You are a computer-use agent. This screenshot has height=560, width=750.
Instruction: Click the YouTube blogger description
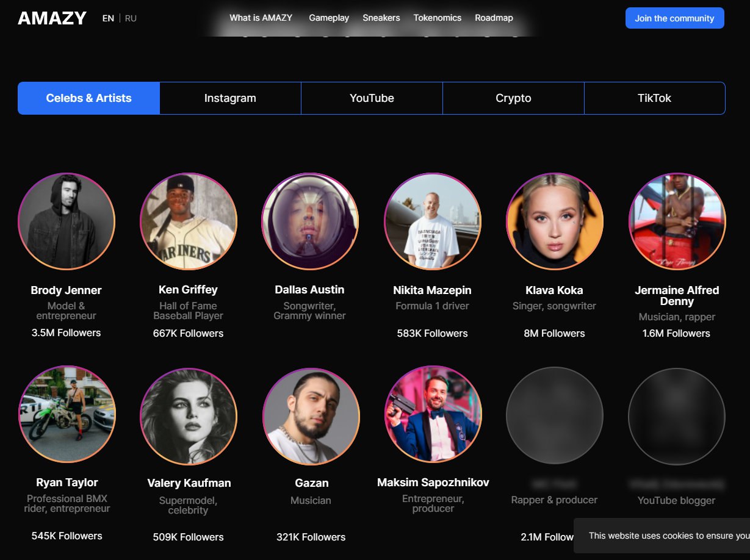click(x=676, y=501)
